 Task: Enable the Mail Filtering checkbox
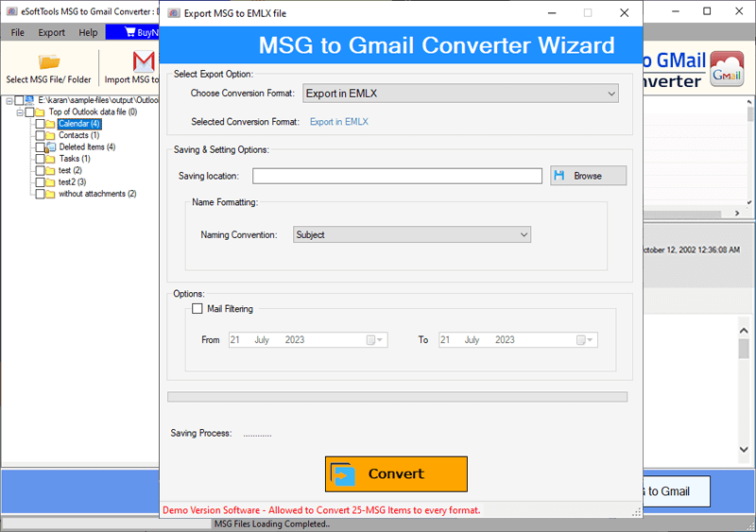pyautogui.click(x=198, y=309)
